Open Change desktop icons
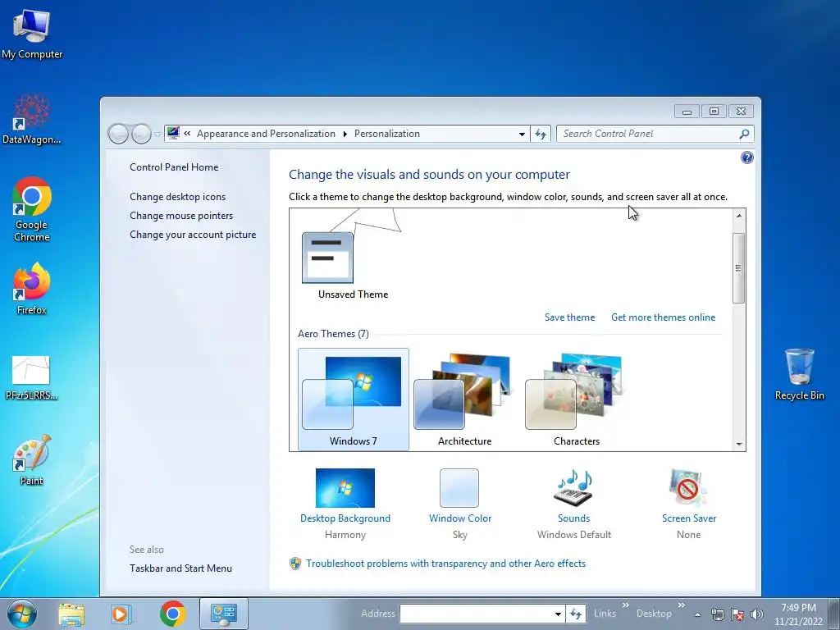840x630 pixels. click(x=177, y=197)
